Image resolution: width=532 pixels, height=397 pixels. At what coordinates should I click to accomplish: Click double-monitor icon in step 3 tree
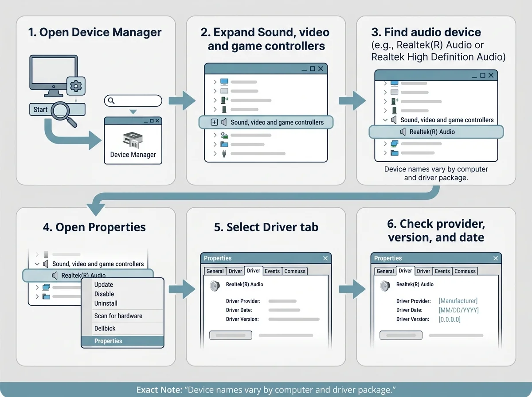click(x=394, y=144)
